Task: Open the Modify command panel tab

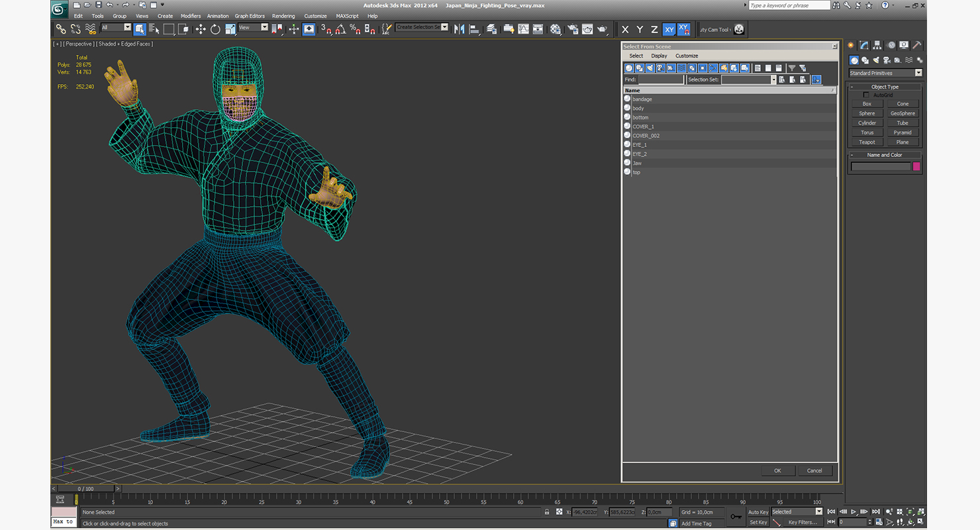Action: tap(864, 46)
